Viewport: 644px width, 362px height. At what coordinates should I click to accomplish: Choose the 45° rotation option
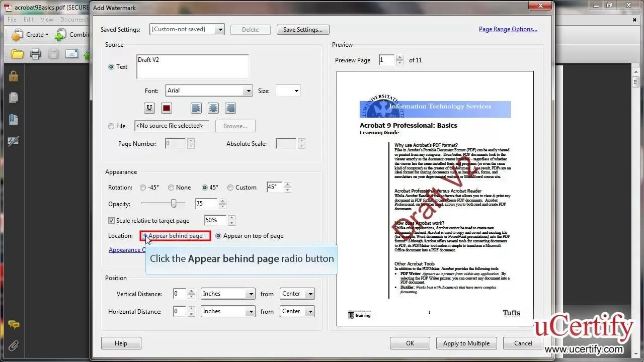point(205,188)
